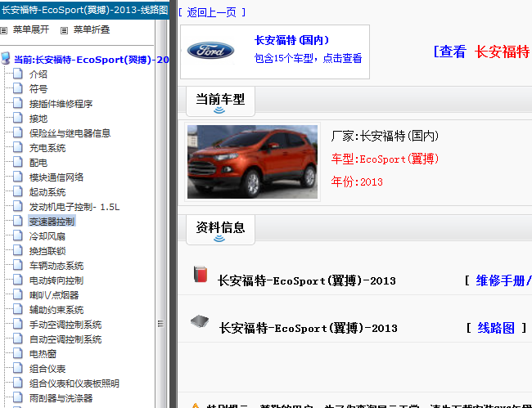Click document icon beside 发动机电子控制- 1.5L
532x408 pixels.
[x=18, y=206]
